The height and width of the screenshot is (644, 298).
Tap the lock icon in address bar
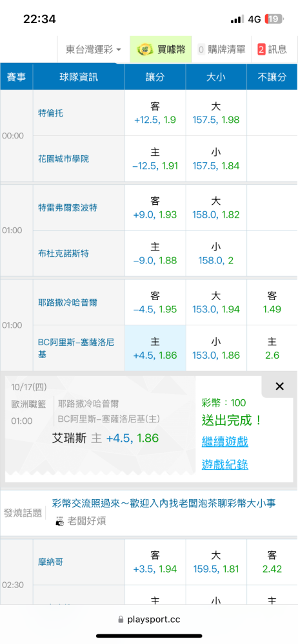click(121, 619)
